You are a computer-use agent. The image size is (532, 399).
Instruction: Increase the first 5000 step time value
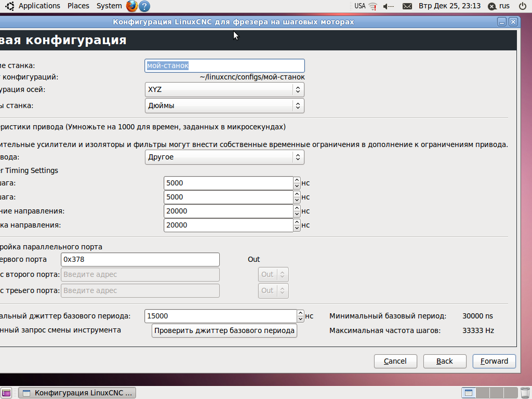point(297,180)
